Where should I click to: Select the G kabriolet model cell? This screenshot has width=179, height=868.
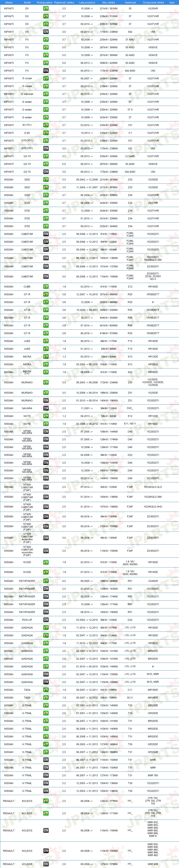point(27,94)
